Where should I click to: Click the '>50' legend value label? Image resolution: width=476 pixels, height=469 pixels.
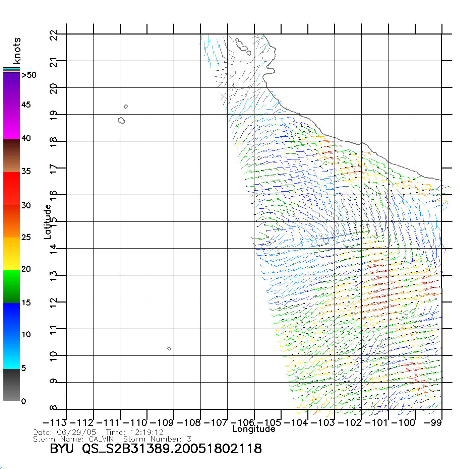tap(29, 75)
